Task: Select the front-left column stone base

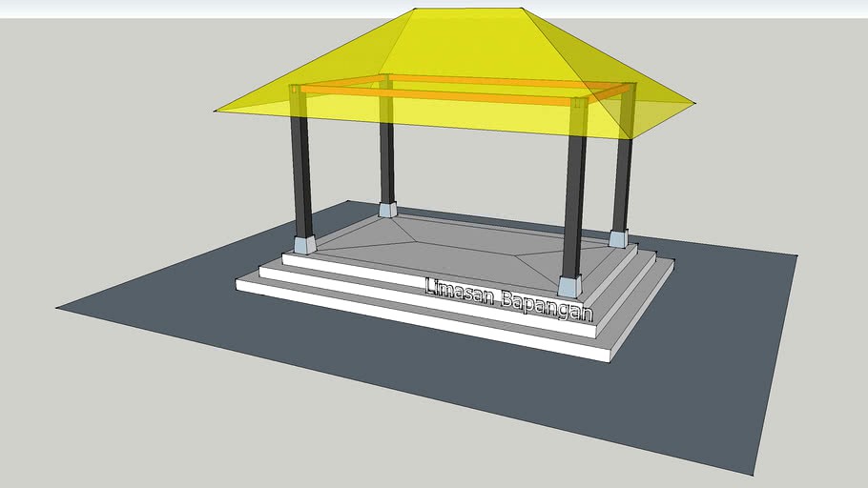Action: (x=304, y=244)
